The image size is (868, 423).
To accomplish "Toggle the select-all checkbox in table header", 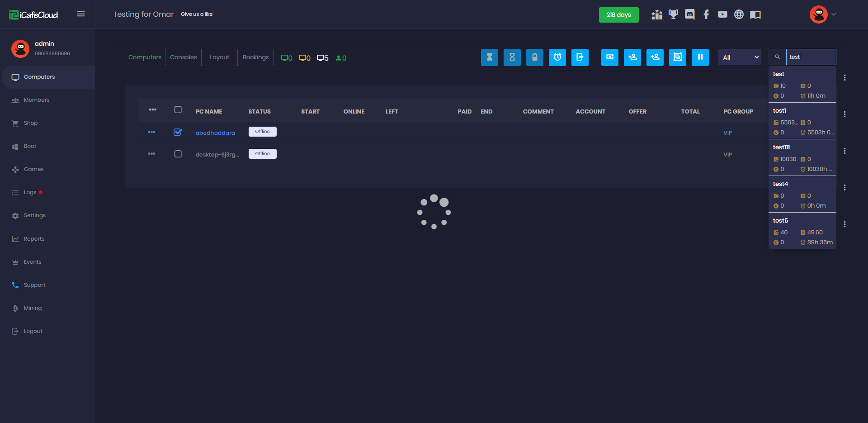I will tap(178, 110).
